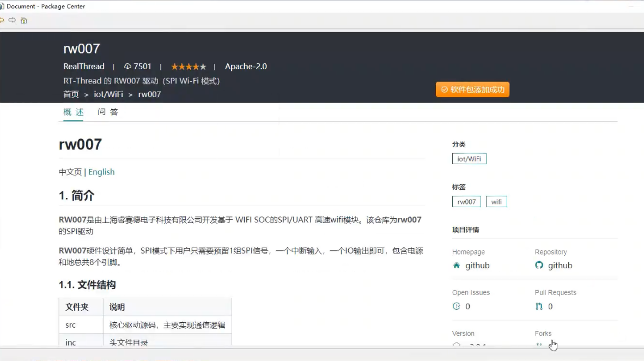This screenshot has height=361, width=644.
Task: Click the 1. 简介 heading
Action: (76, 196)
